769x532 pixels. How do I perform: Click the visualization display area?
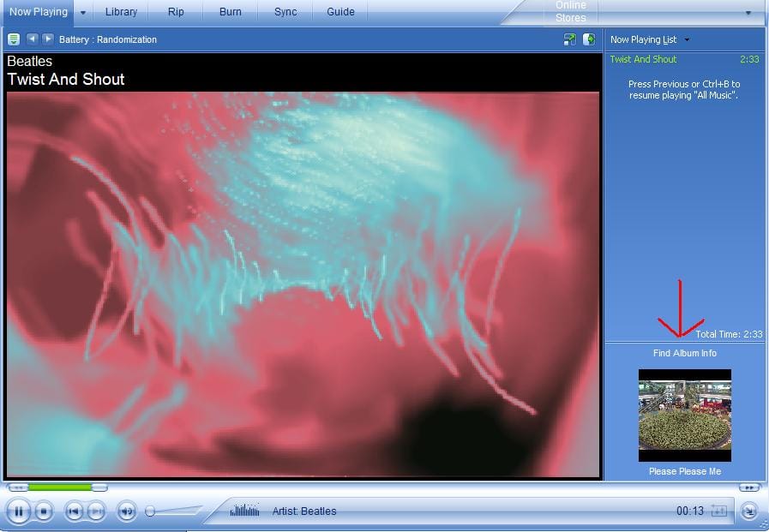click(x=303, y=284)
